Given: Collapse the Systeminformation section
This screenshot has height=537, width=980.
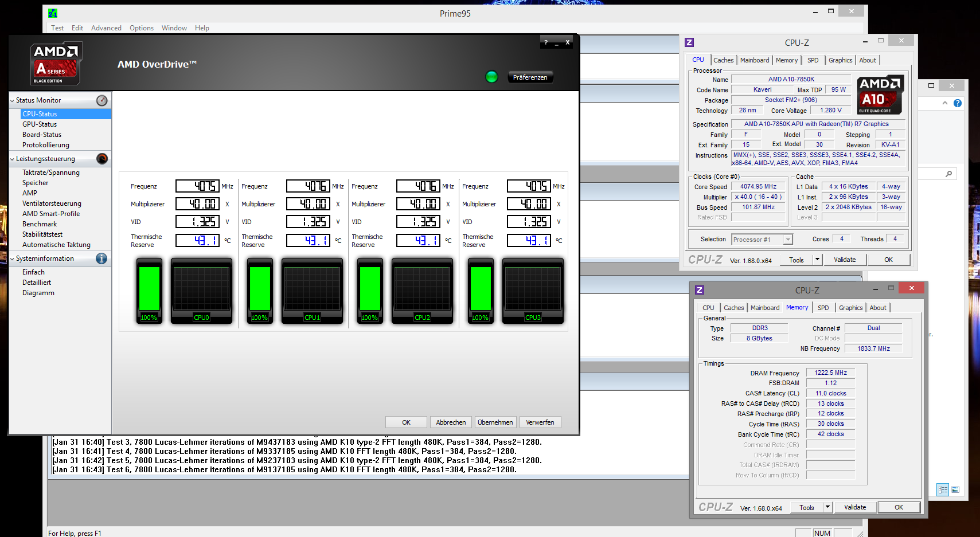Looking at the screenshot, I should [13, 258].
